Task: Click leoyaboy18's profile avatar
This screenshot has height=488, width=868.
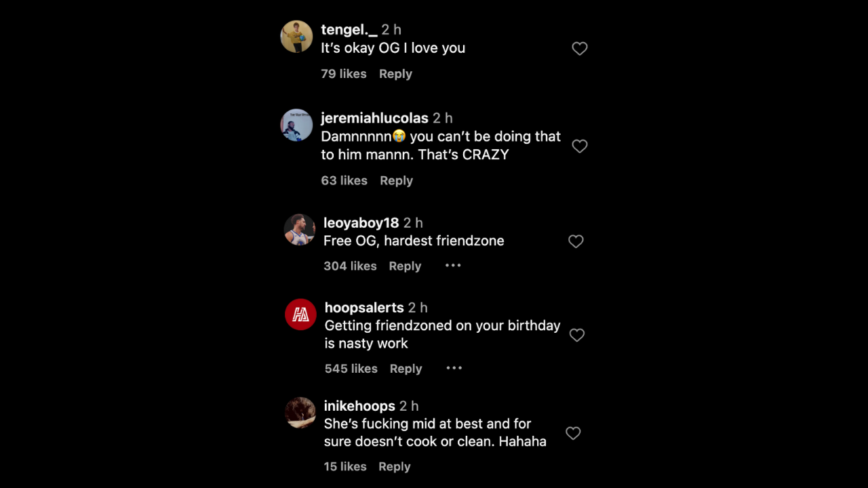Action: (x=299, y=230)
